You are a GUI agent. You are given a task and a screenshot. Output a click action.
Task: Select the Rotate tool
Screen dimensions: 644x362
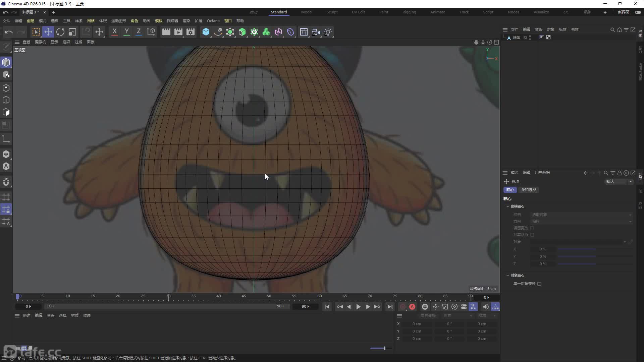pyautogui.click(x=60, y=32)
